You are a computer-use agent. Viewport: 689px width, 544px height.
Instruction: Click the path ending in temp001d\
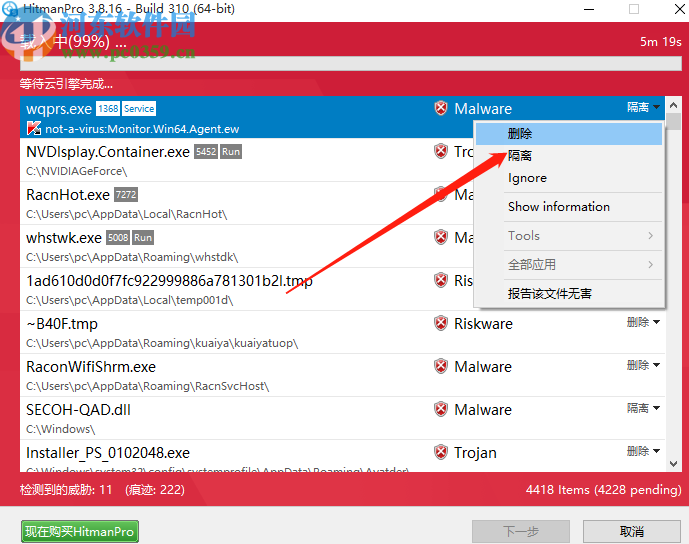[x=130, y=301]
